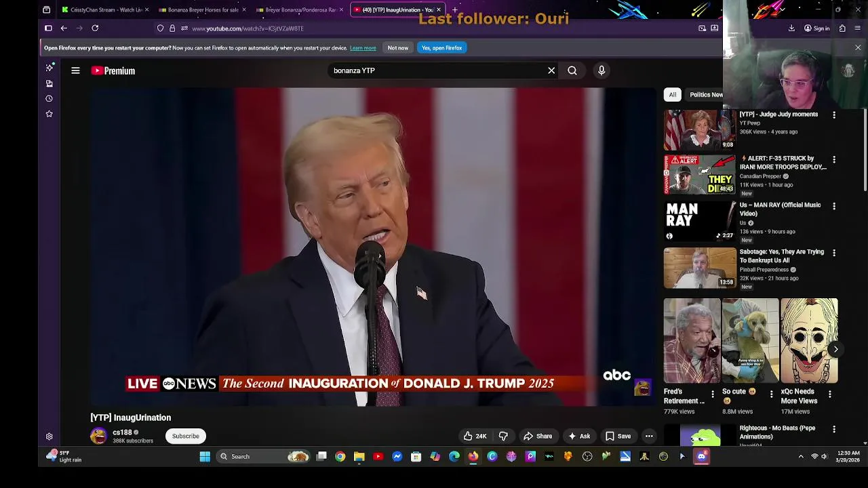Switch to Bonanza Breyer Horses tab
The width and height of the screenshot is (868, 488).
[x=202, y=9]
